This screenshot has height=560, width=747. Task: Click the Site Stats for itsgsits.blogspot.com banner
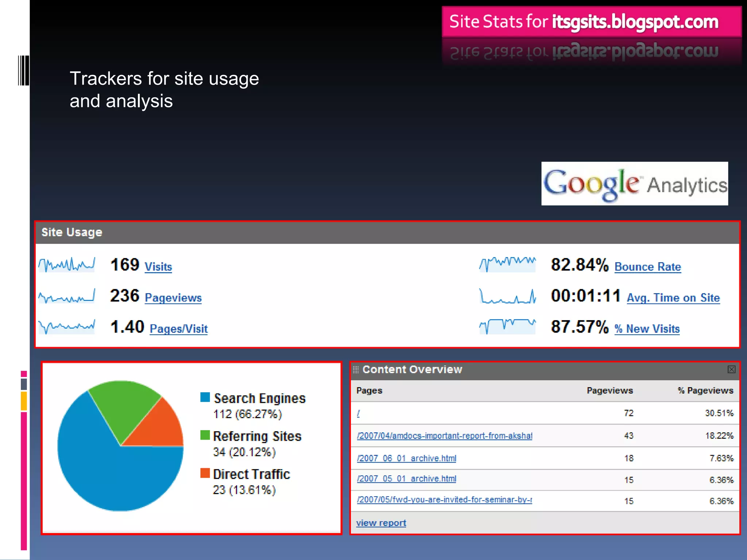592,22
